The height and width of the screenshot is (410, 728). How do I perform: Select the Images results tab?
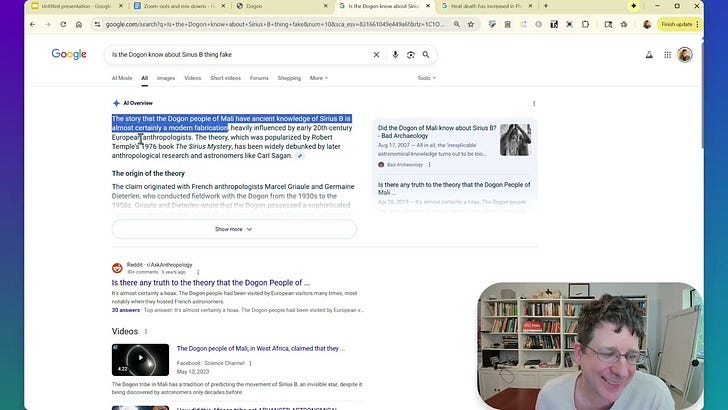pos(166,78)
